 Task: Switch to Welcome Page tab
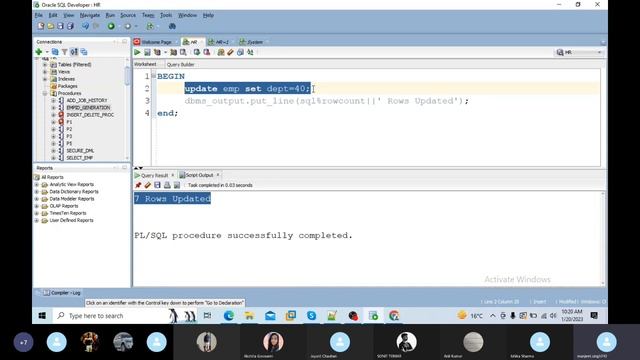(x=156, y=42)
